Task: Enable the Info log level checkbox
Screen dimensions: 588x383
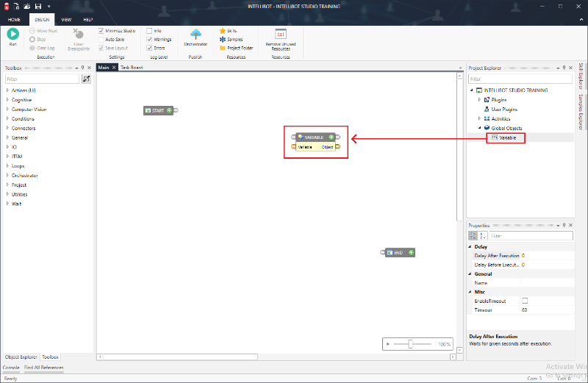Action: (x=149, y=31)
